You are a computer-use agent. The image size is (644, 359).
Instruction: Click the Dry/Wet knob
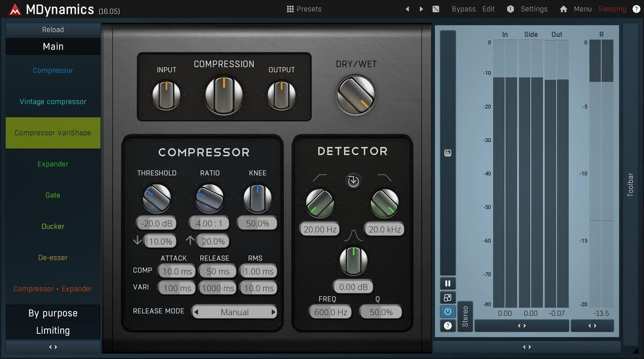click(355, 94)
